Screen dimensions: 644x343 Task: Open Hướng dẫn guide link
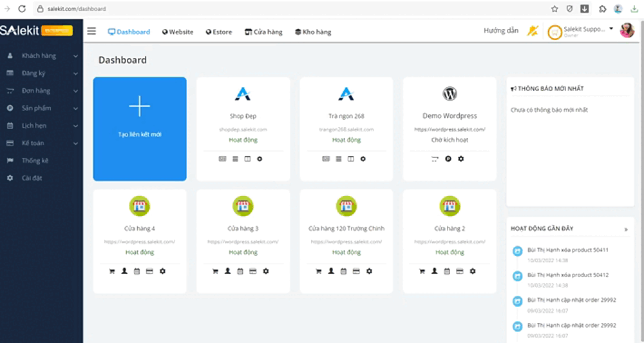(x=500, y=31)
